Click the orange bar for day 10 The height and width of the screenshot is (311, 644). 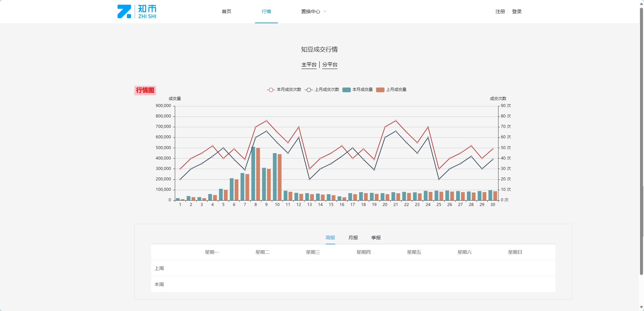280,177
